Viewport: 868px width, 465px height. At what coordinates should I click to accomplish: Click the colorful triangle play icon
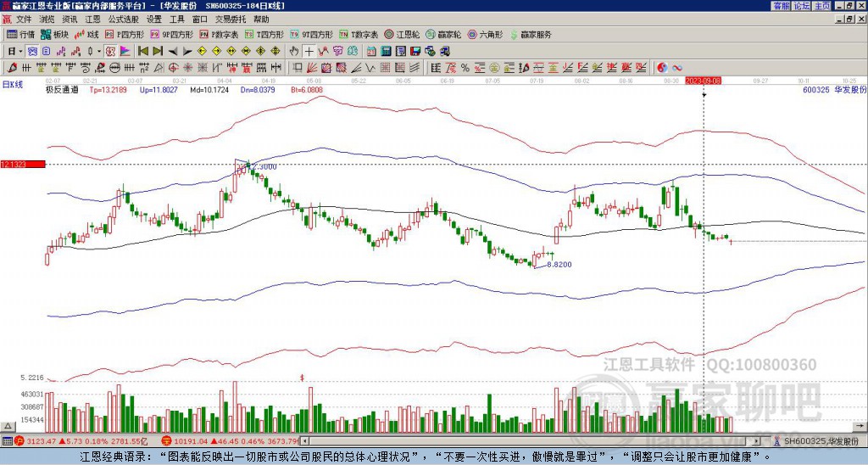tap(125, 52)
